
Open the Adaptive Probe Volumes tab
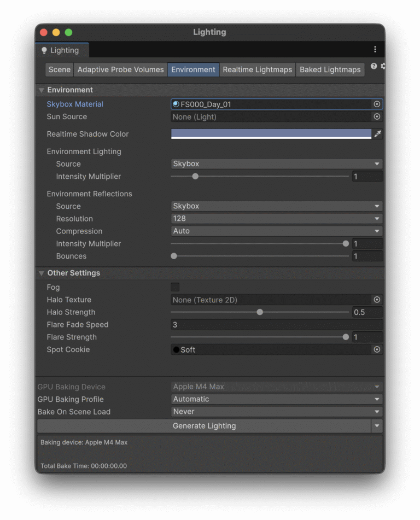pyautogui.click(x=120, y=69)
